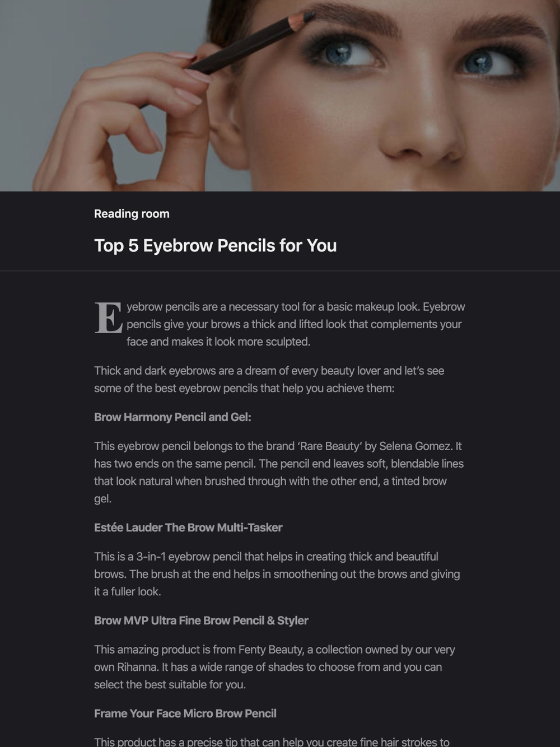Click the paragraph starting 'Thick and dark eyebrows'
The width and height of the screenshot is (560, 747).
[x=269, y=379]
